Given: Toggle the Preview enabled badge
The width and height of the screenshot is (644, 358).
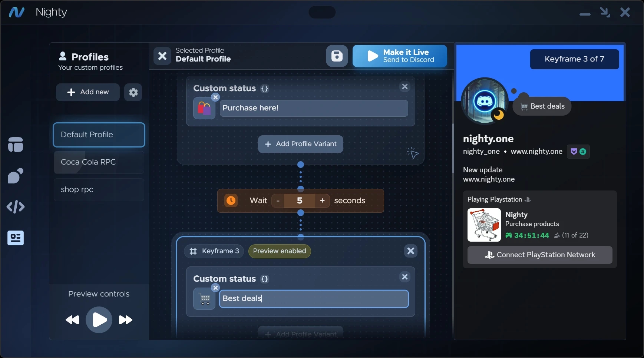Looking at the screenshot, I should point(280,251).
